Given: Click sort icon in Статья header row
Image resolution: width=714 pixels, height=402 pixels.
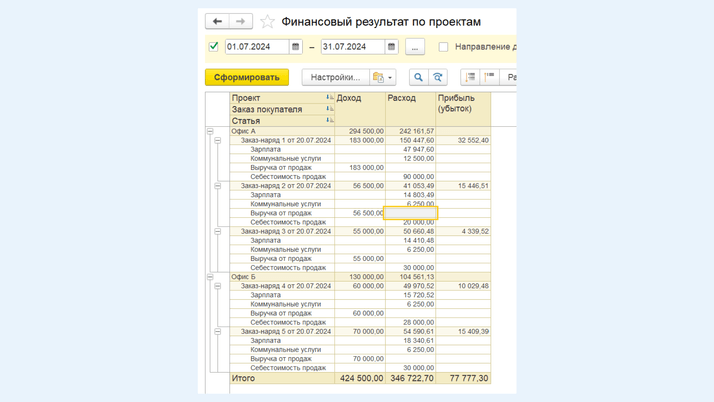Looking at the screenshot, I should [x=329, y=120].
